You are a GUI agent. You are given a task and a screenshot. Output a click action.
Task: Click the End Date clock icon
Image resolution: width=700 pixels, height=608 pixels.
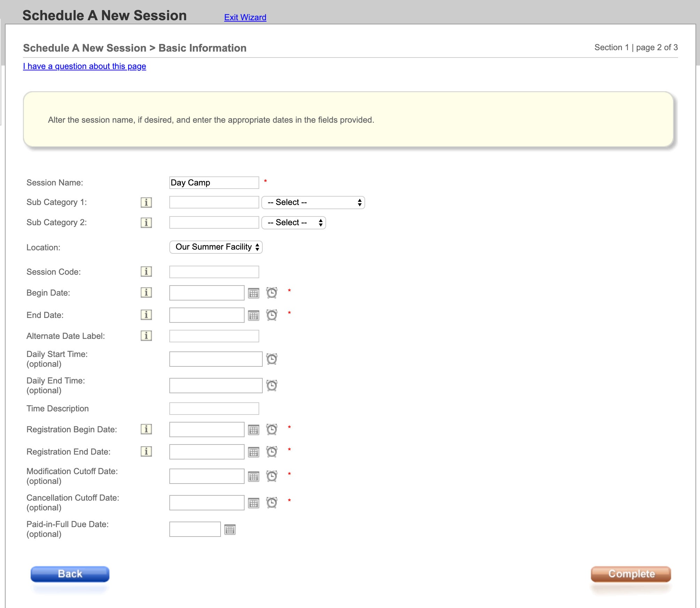point(271,315)
